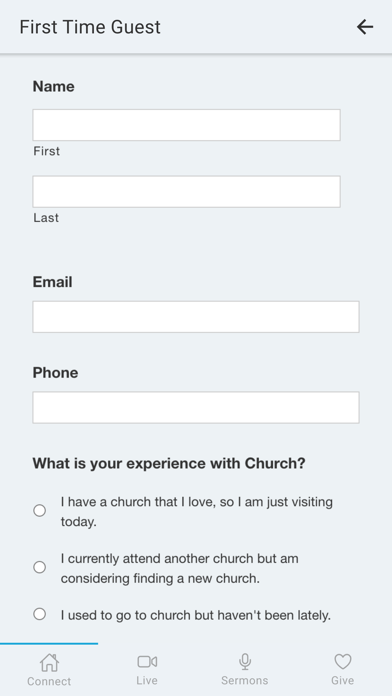This screenshot has width=392, height=696.
Task: Open the Live video camera icon
Action: (147, 662)
